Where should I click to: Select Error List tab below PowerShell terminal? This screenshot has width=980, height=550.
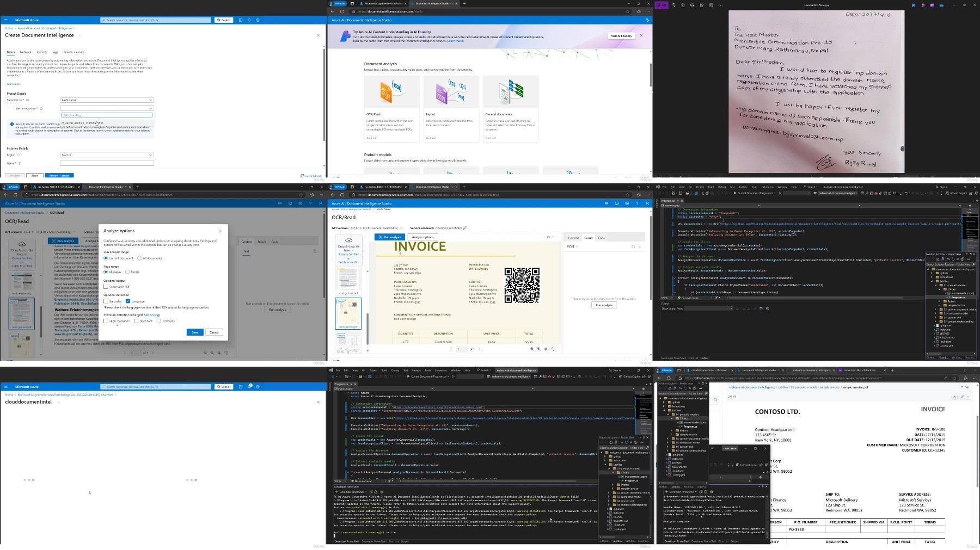(x=393, y=541)
